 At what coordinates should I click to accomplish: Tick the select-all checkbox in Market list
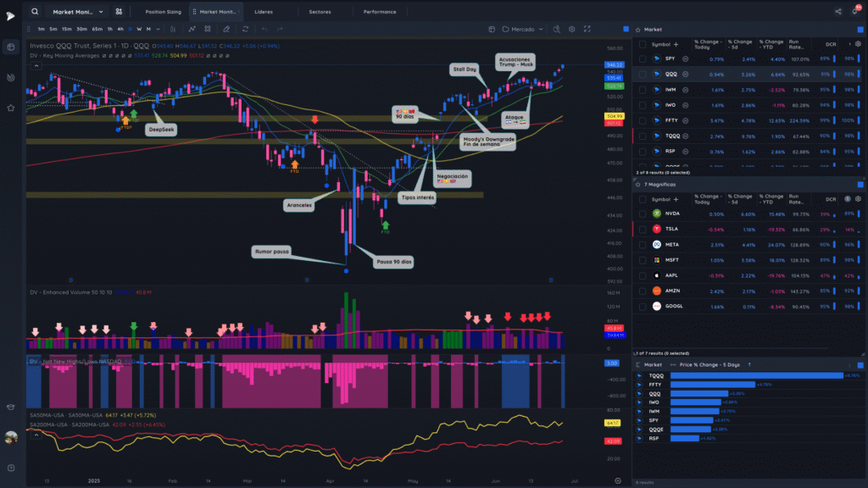[x=643, y=44]
